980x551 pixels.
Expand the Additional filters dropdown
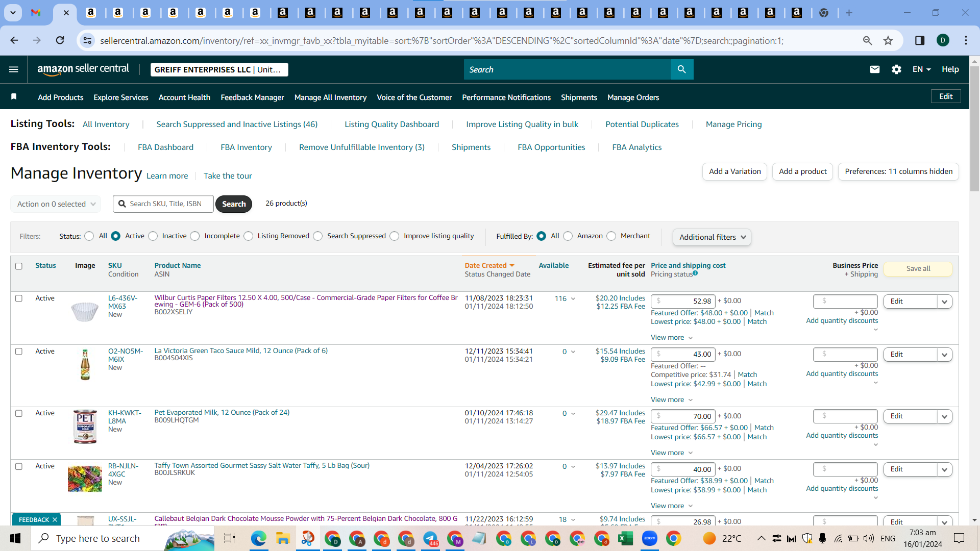[712, 237]
